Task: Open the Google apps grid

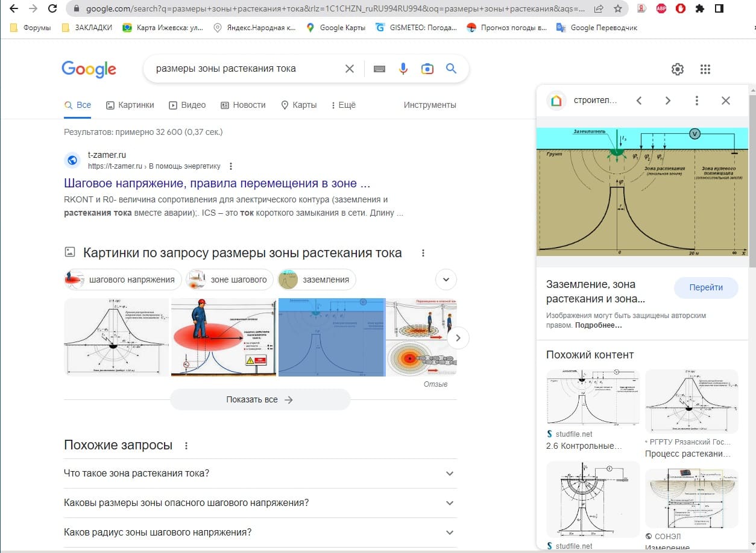Action: [705, 69]
